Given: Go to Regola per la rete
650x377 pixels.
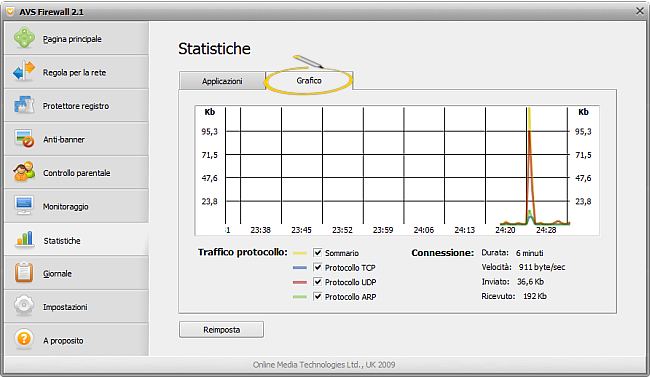Looking at the screenshot, I should tap(76, 72).
